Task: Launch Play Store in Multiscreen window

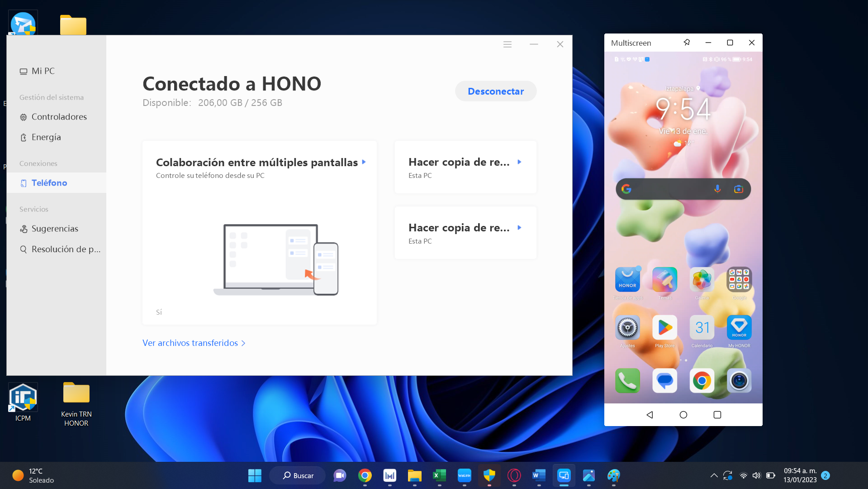Action: 664,328
